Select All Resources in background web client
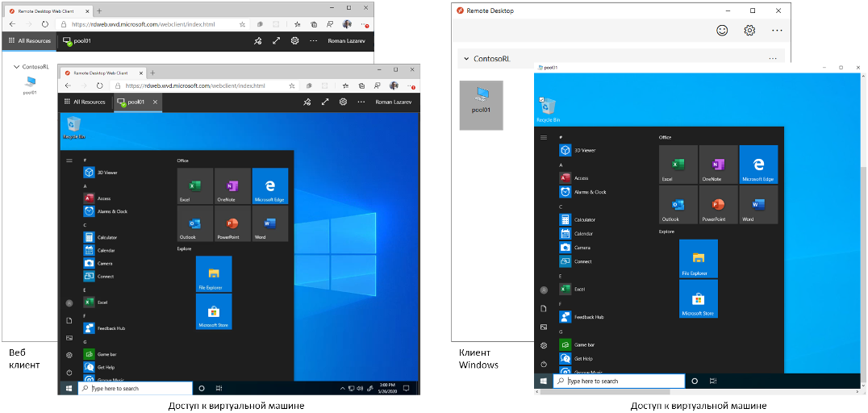Screen dimensions: 868x413 (x=29, y=41)
